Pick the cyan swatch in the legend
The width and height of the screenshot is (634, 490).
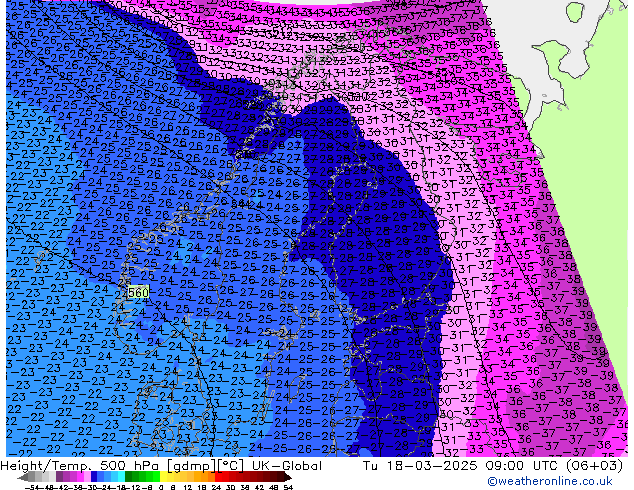(121, 477)
